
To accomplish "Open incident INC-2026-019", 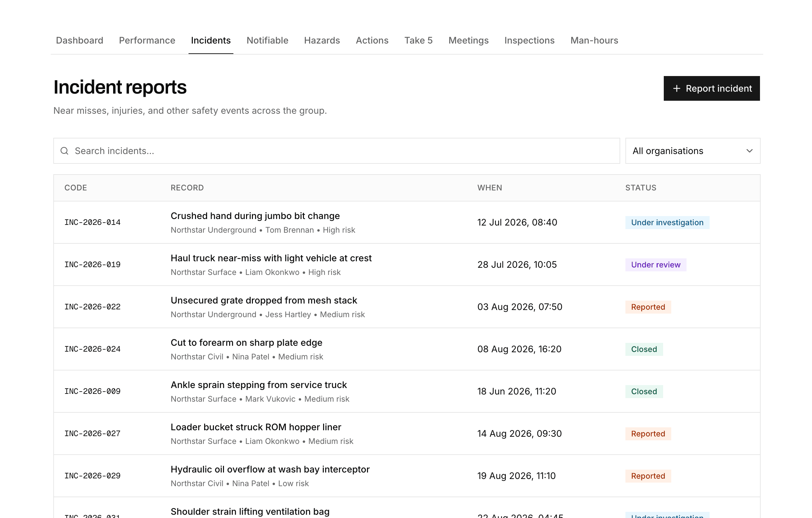I will click(92, 265).
